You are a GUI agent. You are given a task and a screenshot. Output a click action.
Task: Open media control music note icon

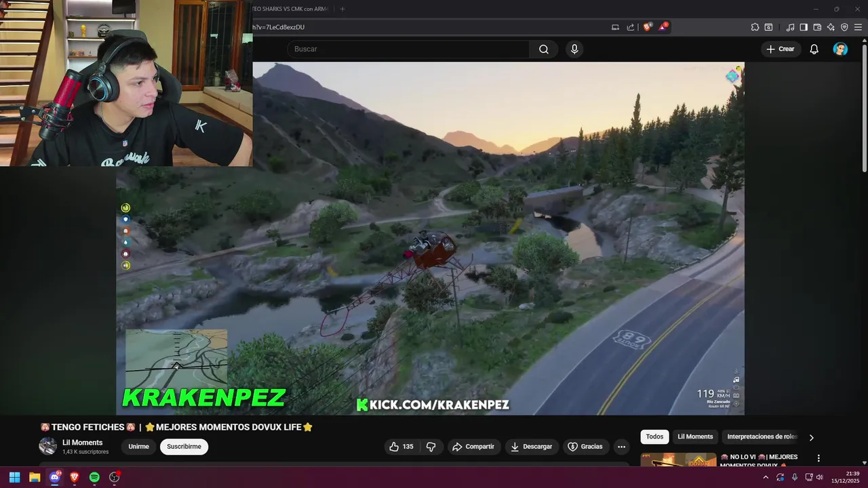790,27
